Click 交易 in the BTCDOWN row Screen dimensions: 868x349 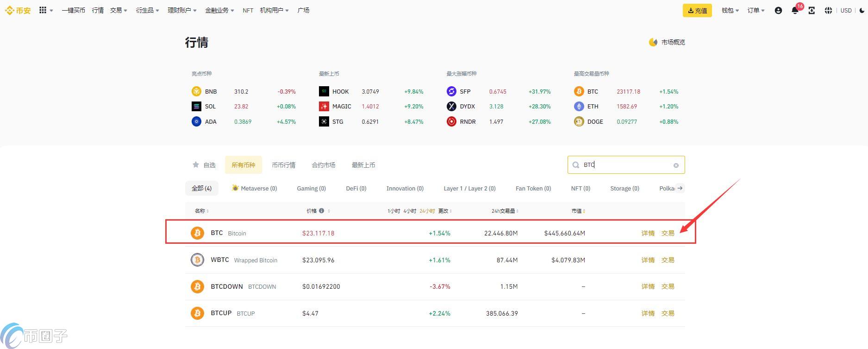[668, 286]
